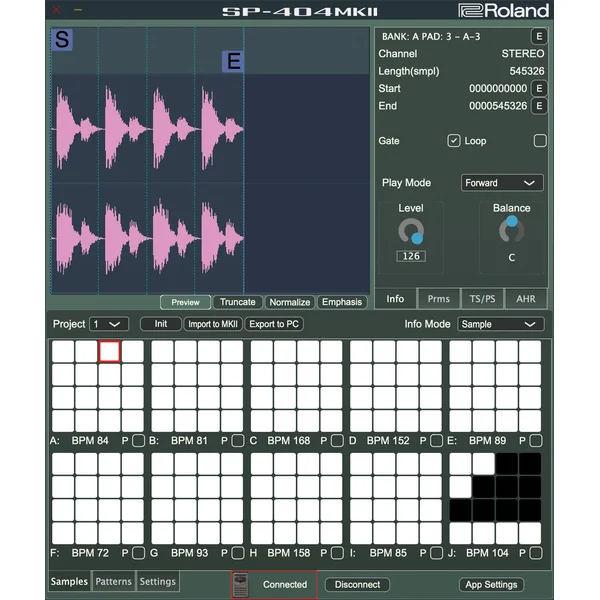Open the Patterns tab
The height and width of the screenshot is (600, 600).
[x=113, y=581]
